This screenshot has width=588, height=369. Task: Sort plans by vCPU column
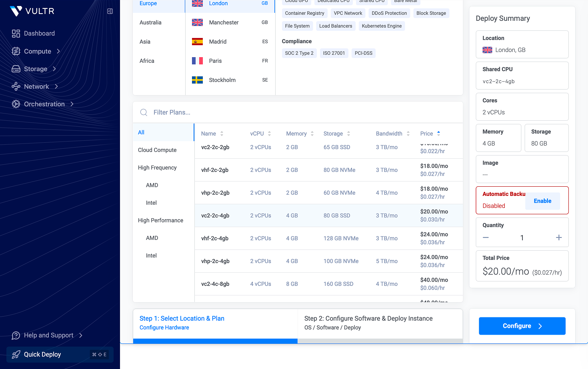pos(260,134)
